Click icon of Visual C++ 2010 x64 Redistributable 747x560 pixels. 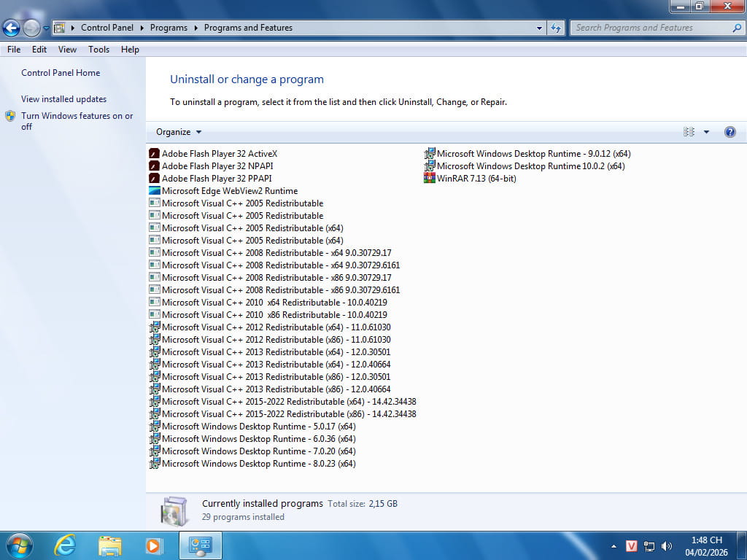coord(155,302)
